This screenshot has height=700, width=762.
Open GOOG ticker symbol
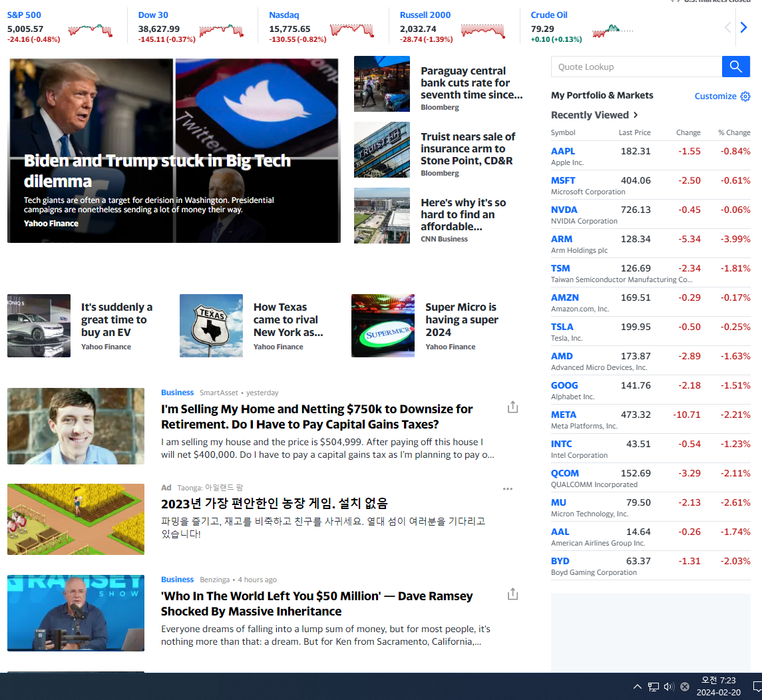coord(564,385)
